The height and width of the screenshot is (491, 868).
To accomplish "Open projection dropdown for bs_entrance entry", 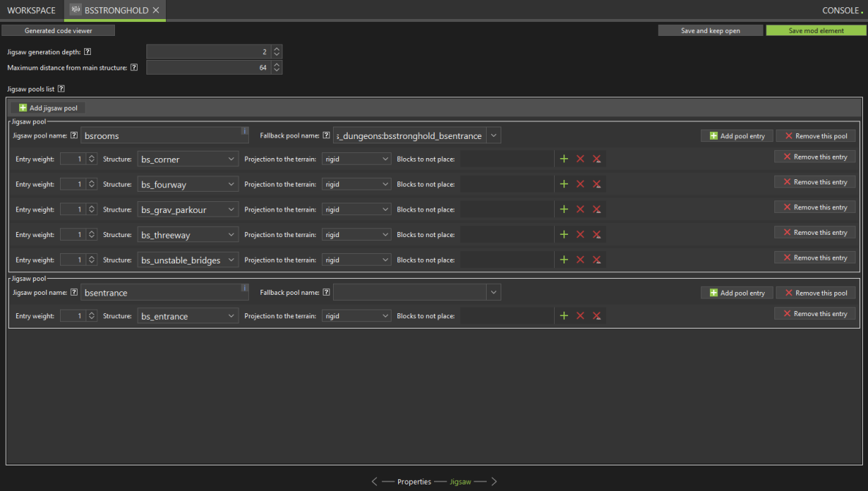I will [x=356, y=315].
